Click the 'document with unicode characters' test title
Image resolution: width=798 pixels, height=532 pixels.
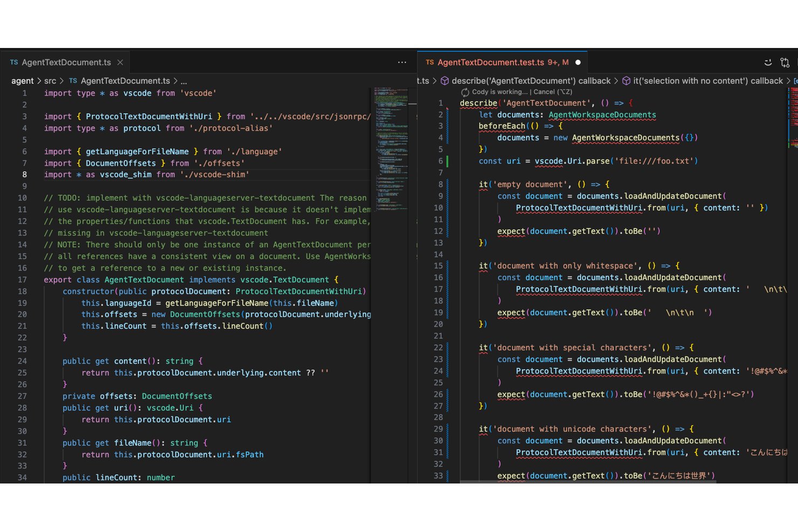[x=572, y=429]
